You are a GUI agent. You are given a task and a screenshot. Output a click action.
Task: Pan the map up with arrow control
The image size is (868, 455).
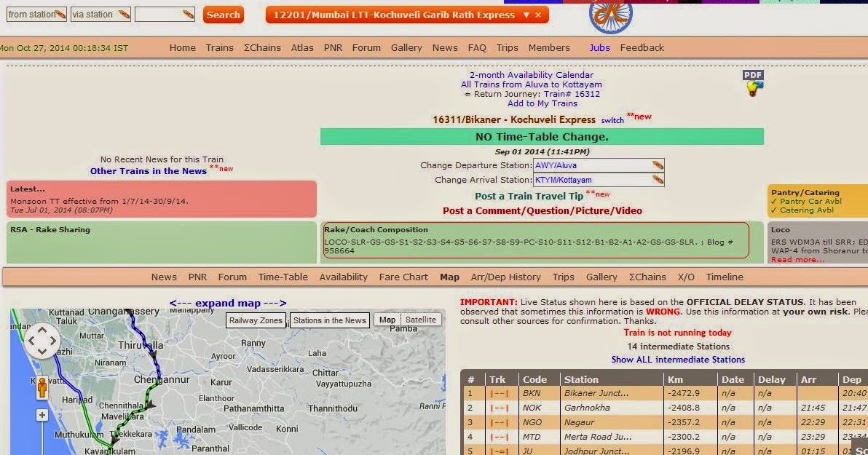(x=42, y=330)
